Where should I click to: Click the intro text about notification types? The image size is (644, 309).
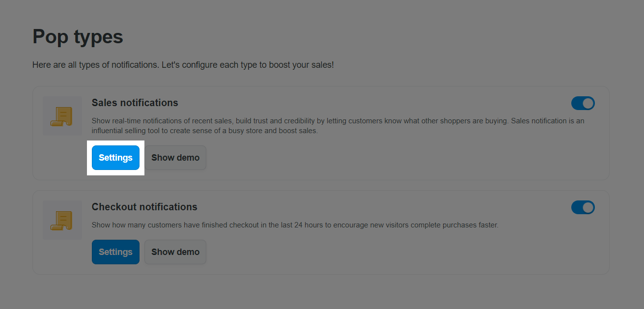(x=183, y=65)
